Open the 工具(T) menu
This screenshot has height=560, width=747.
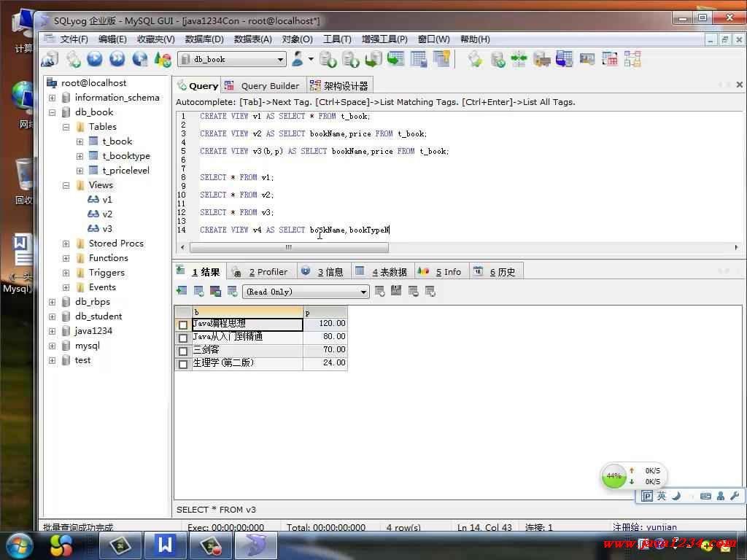pos(337,39)
